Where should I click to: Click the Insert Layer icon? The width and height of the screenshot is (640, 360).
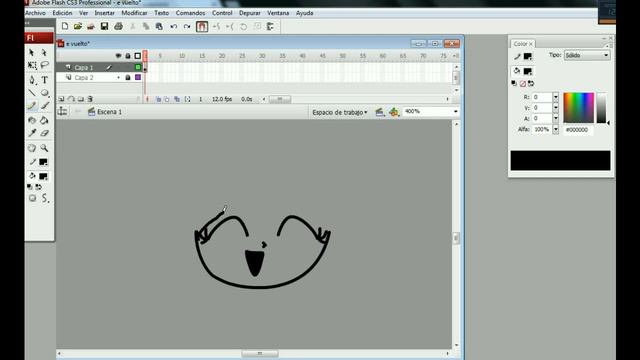(x=61, y=99)
